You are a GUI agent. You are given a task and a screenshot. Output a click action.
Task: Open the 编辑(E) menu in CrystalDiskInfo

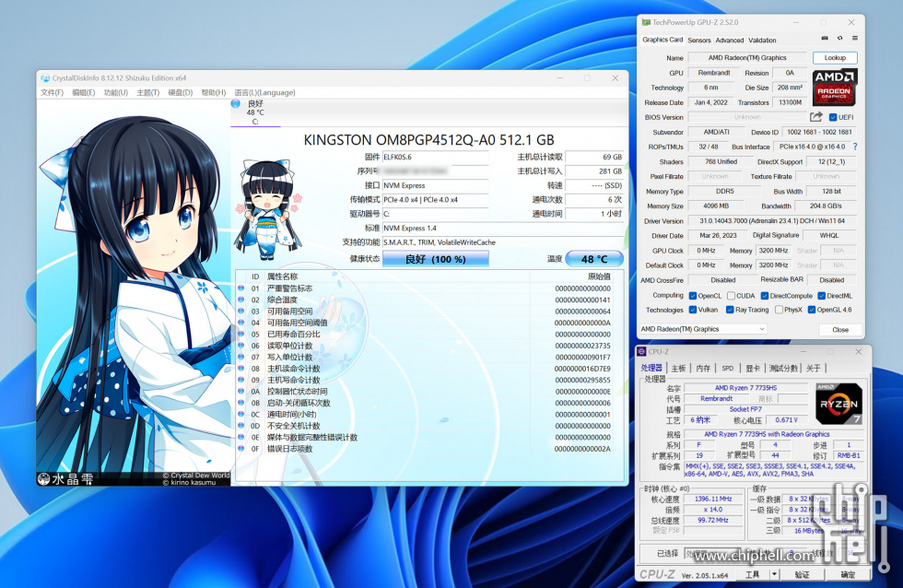(84, 93)
